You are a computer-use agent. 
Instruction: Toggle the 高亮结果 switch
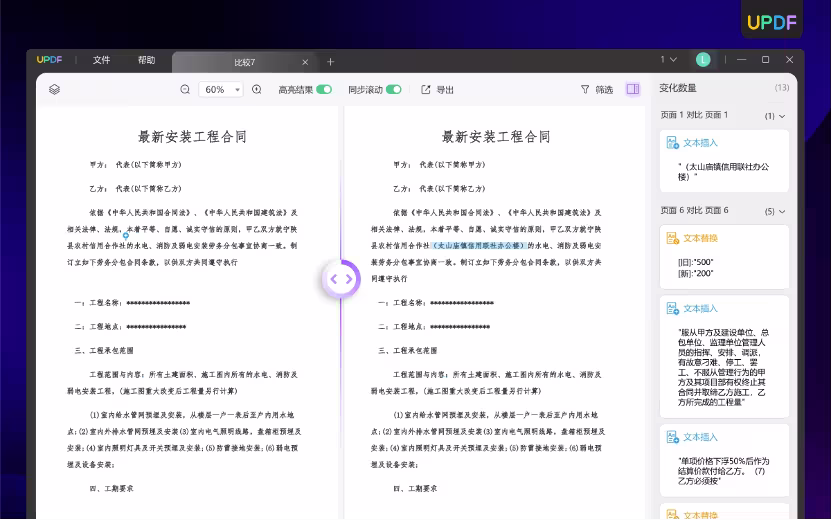click(324, 89)
